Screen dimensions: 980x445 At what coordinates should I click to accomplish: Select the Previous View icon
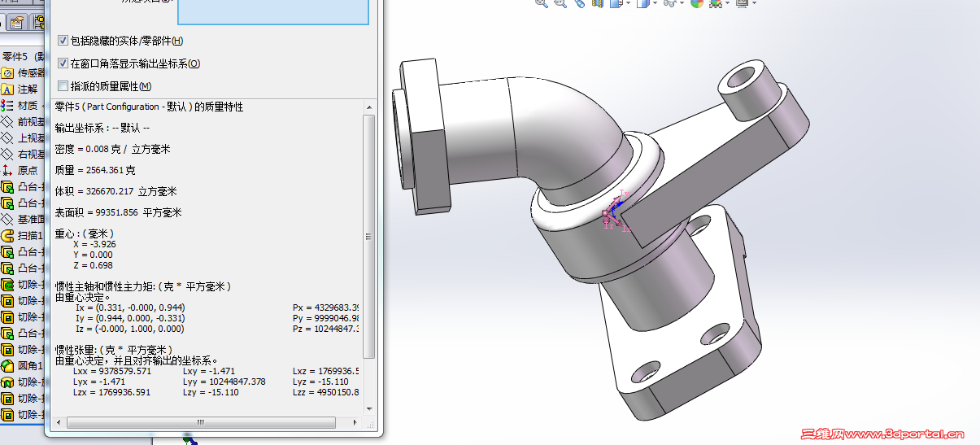(x=579, y=3)
